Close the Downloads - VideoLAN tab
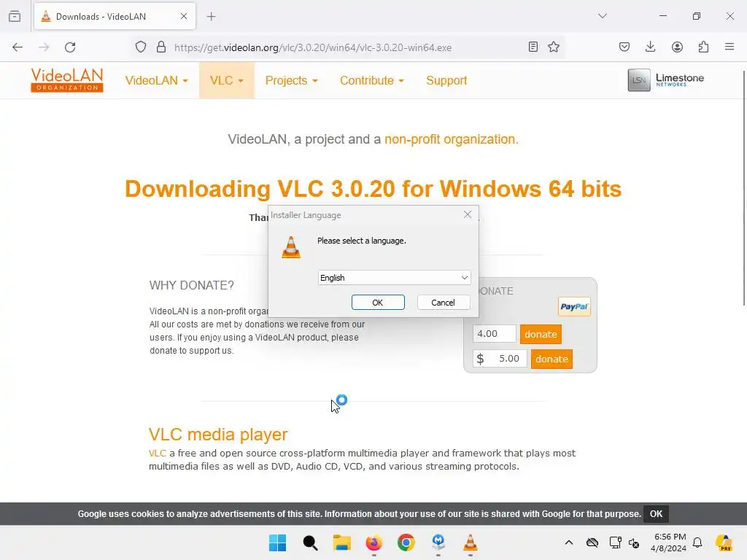Image resolution: width=747 pixels, height=560 pixels. pyautogui.click(x=183, y=16)
